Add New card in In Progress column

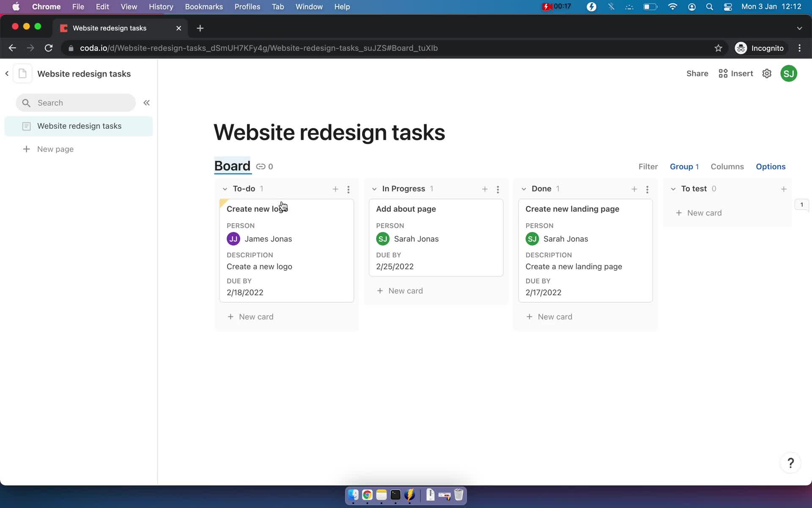400,291
